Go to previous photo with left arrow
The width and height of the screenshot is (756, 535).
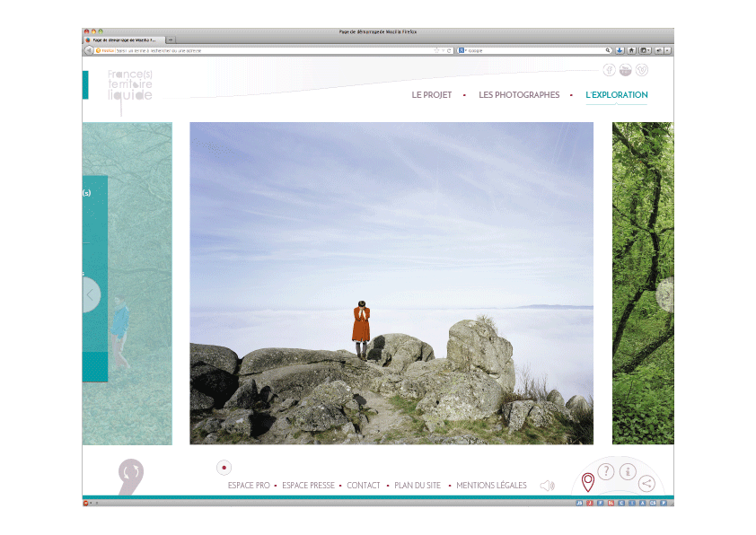click(90, 294)
